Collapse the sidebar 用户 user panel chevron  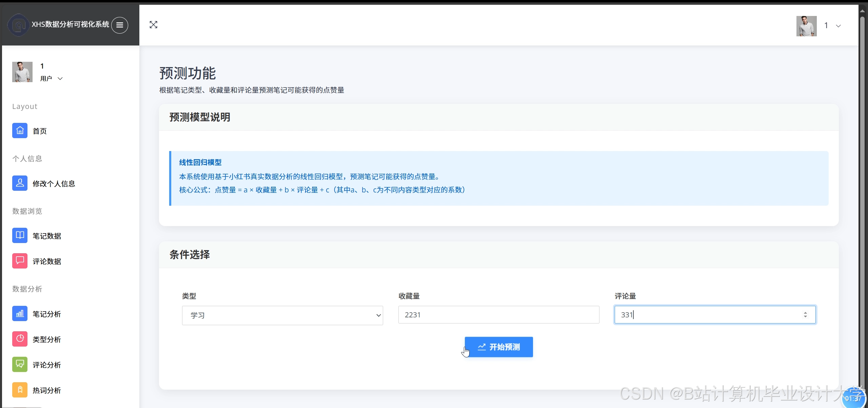pos(60,78)
